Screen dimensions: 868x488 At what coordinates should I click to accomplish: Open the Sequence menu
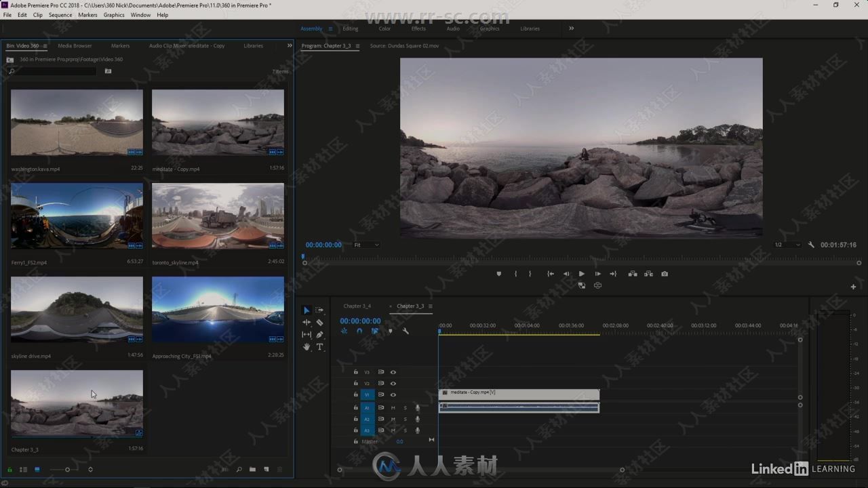pyautogui.click(x=60, y=15)
